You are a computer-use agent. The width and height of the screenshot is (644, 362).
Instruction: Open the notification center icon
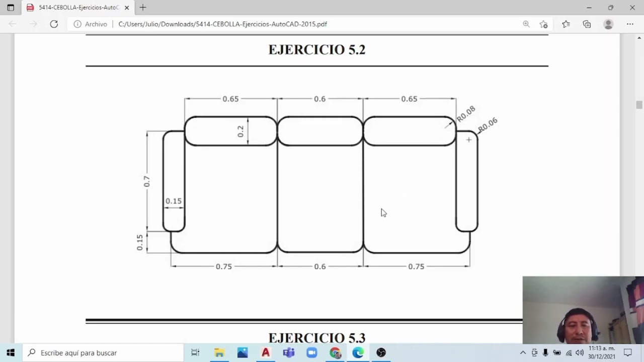tap(628, 352)
